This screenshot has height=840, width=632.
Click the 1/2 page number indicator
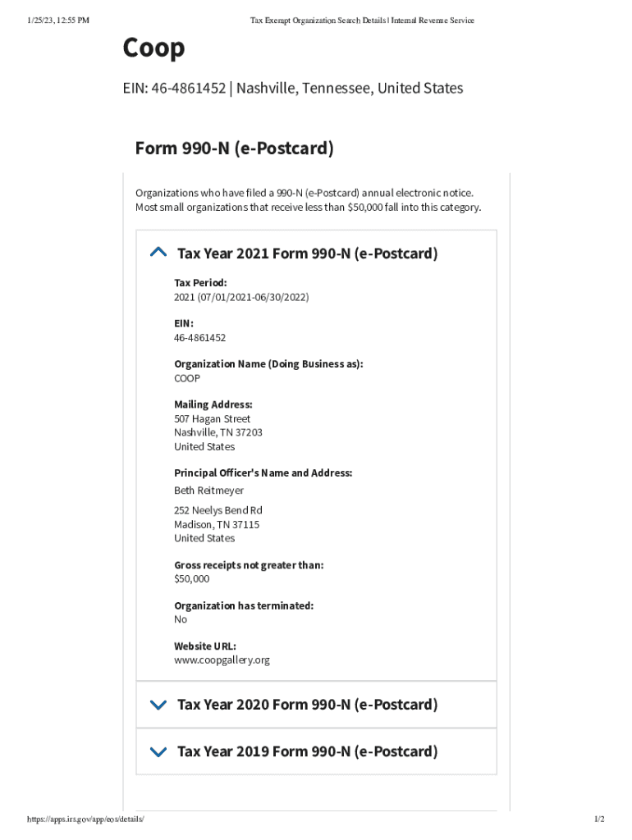599,819
